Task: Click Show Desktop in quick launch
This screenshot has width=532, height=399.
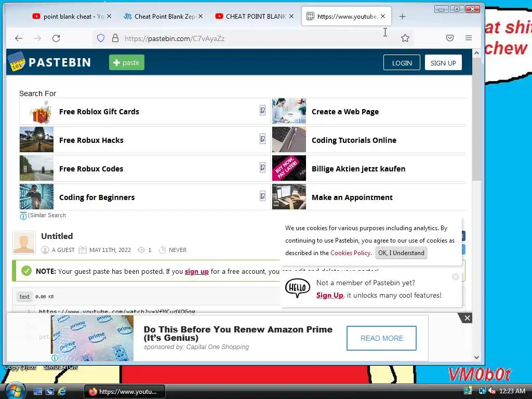Action: click(37, 392)
